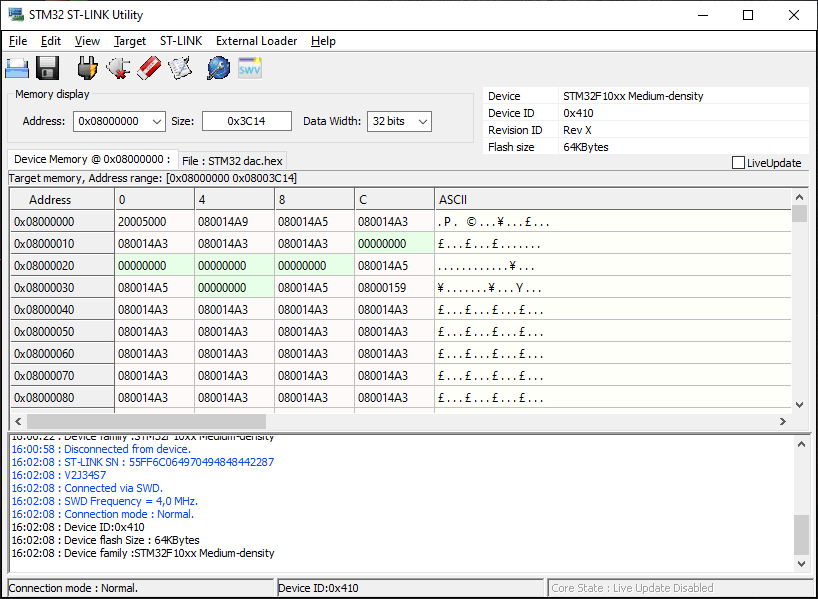
Task: Maximize the ST-LINK Utility window
Action: [x=748, y=15]
